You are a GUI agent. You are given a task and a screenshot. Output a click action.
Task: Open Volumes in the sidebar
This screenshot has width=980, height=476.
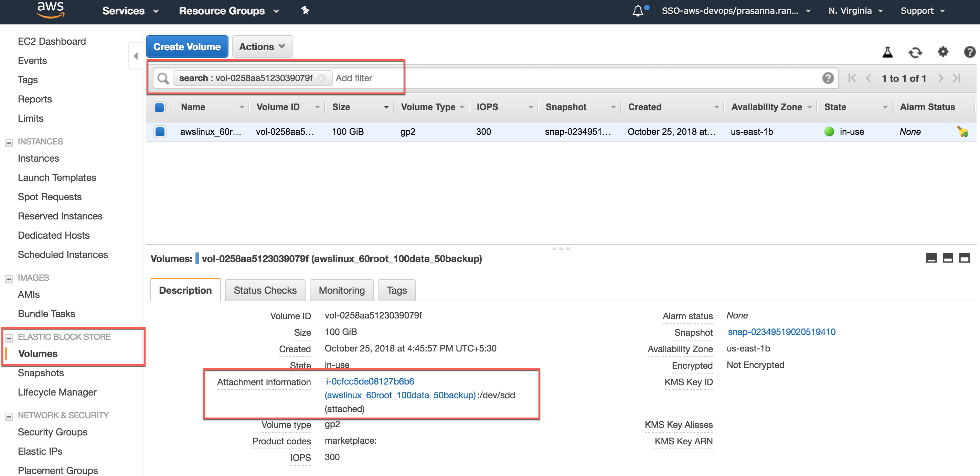(x=38, y=354)
